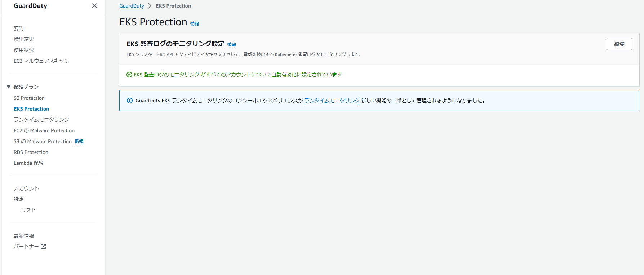Click the GuardDuty sidebar heading
This screenshot has width=644, height=275.
tap(30, 6)
